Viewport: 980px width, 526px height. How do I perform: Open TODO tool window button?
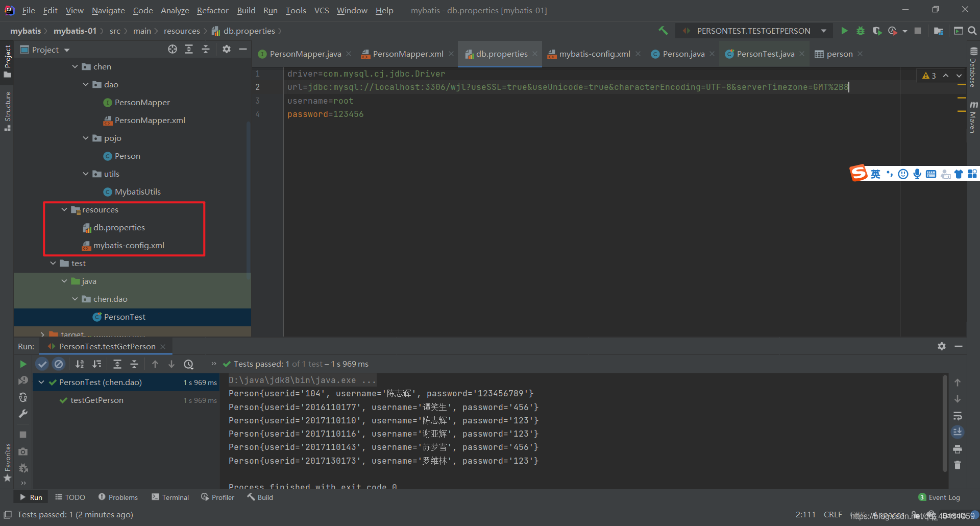pos(70,497)
